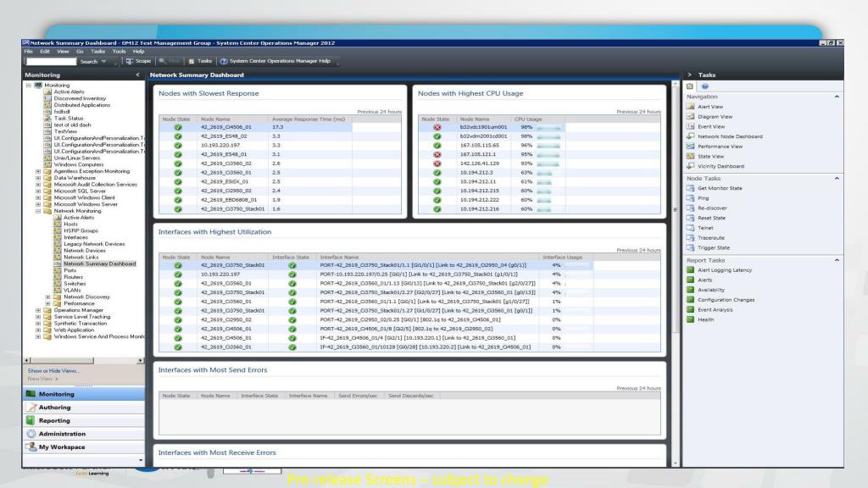Image resolution: width=868 pixels, height=488 pixels.
Task: Click the State View icon
Action: (690, 156)
